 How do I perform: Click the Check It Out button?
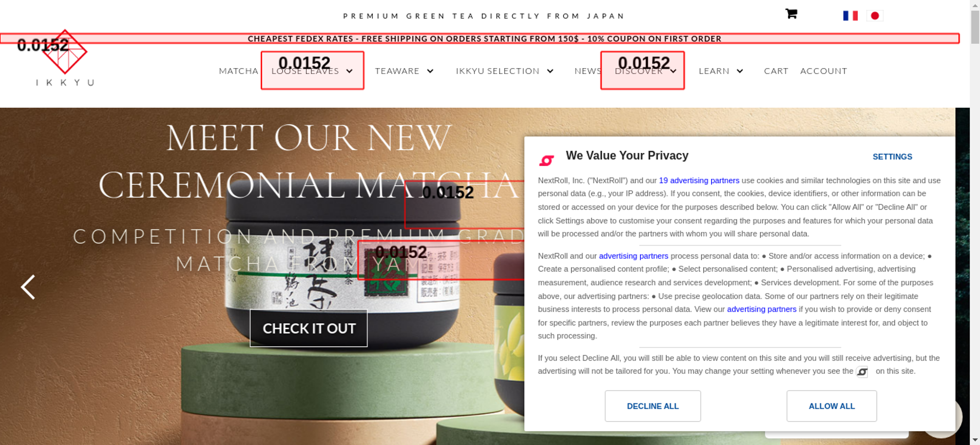pyautogui.click(x=309, y=328)
